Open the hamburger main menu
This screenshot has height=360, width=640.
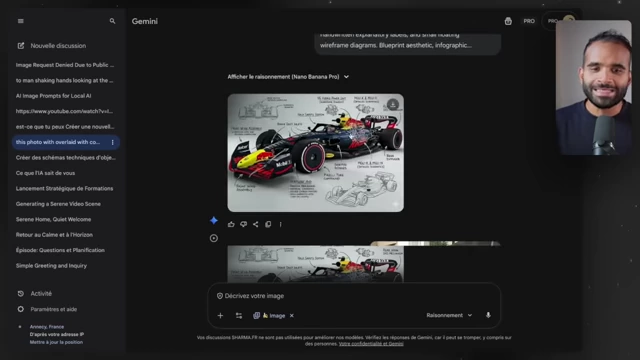(x=20, y=21)
